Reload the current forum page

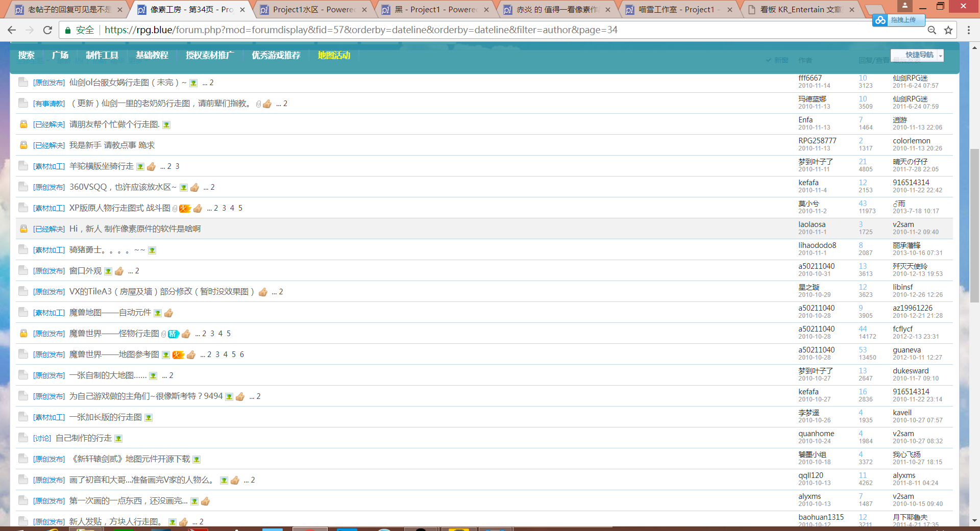tap(47, 30)
